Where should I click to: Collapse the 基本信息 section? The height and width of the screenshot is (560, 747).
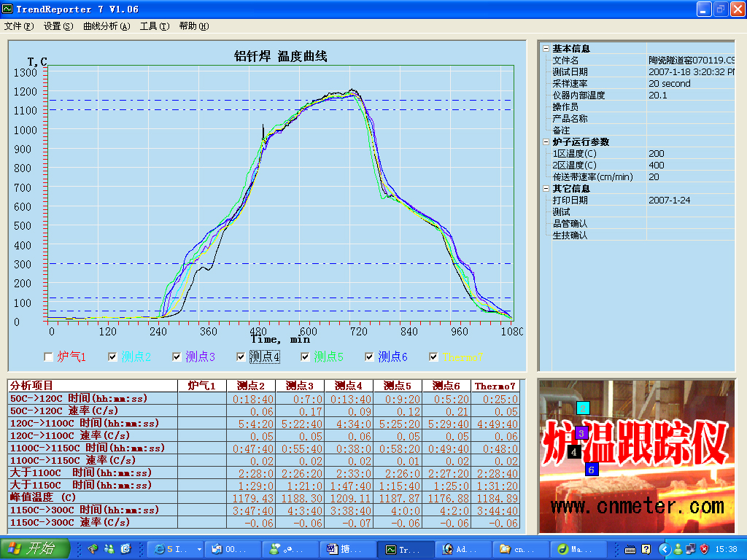[x=545, y=49]
